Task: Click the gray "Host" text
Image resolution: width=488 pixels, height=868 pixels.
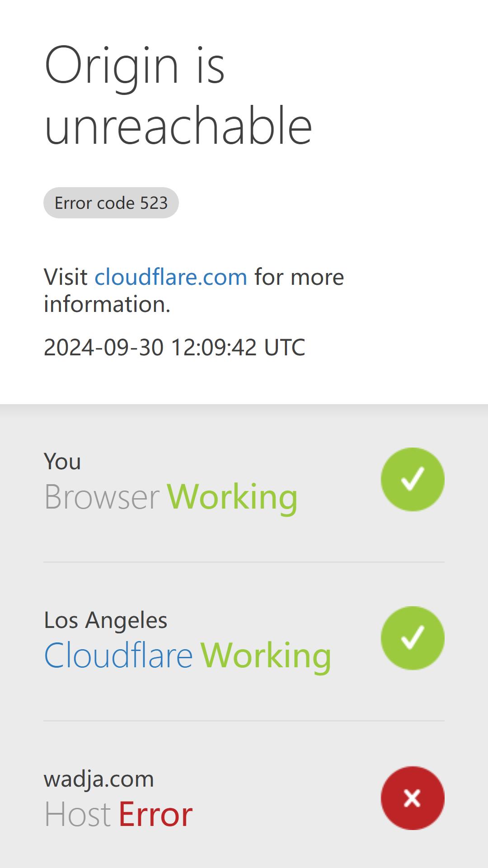Action: pos(77,814)
